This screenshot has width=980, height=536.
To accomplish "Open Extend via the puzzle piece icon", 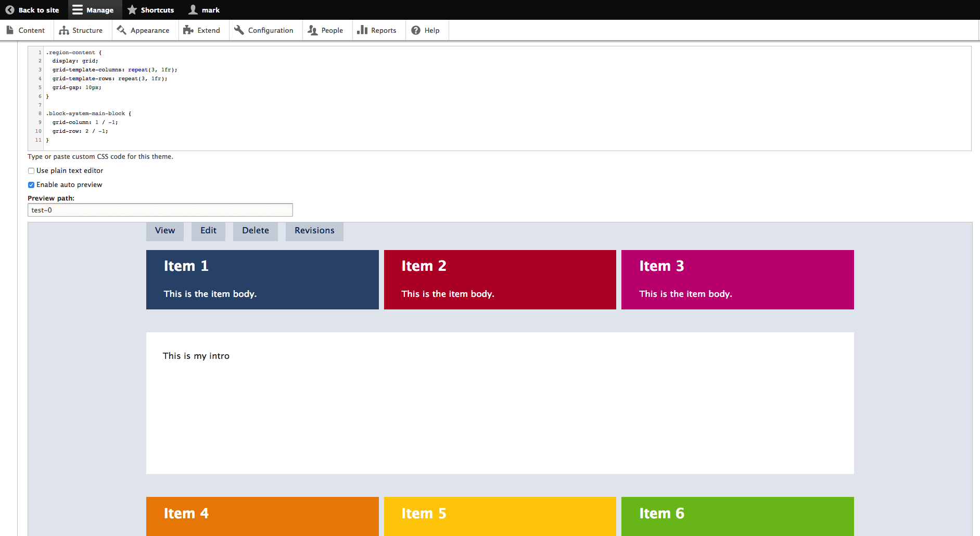I will tap(188, 30).
